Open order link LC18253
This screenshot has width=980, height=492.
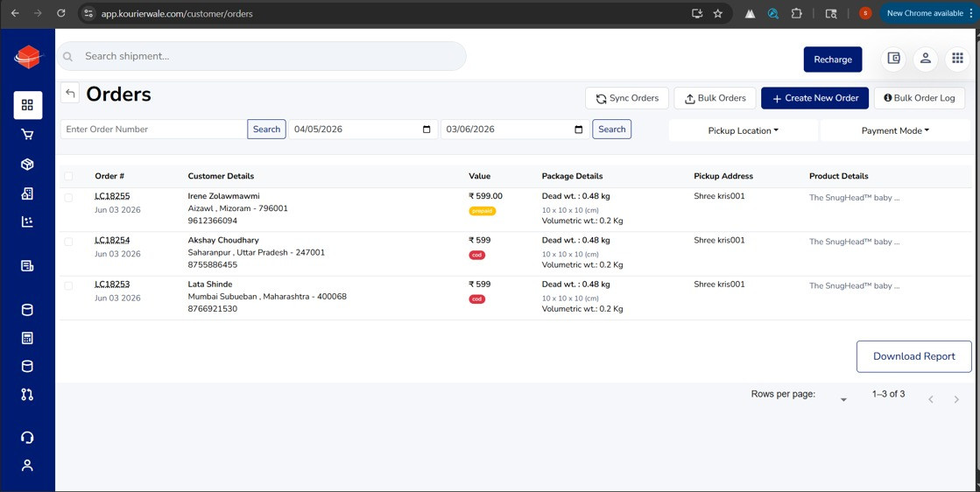coord(112,285)
